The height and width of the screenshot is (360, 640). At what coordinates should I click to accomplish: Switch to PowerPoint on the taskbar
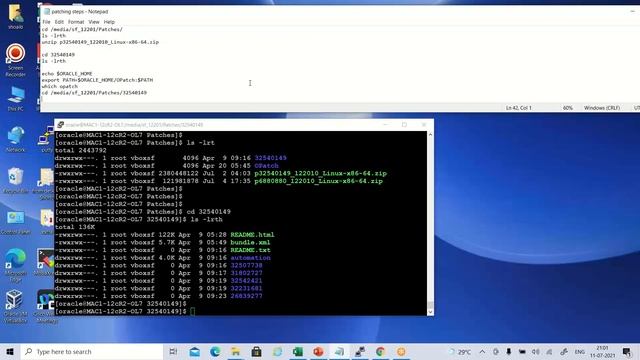(318, 351)
